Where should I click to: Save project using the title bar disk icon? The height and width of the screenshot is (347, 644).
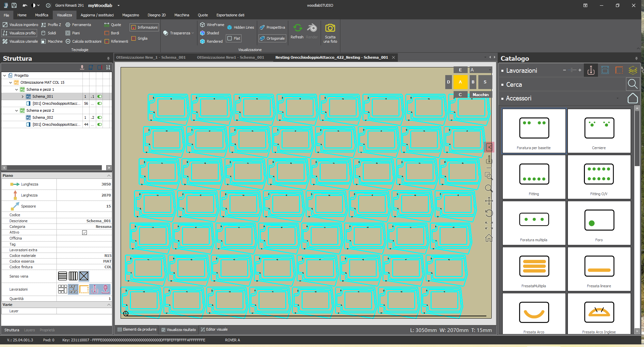14,5
